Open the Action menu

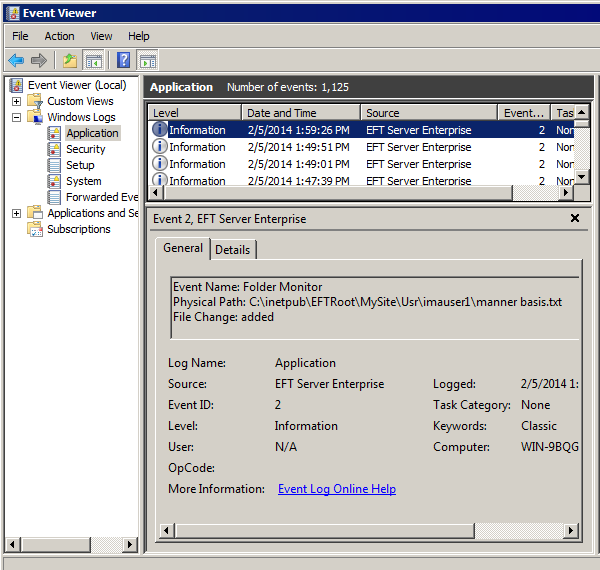59,36
